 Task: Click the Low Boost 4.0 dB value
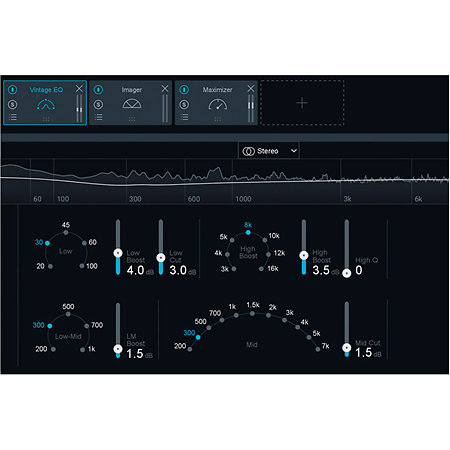[140, 270]
